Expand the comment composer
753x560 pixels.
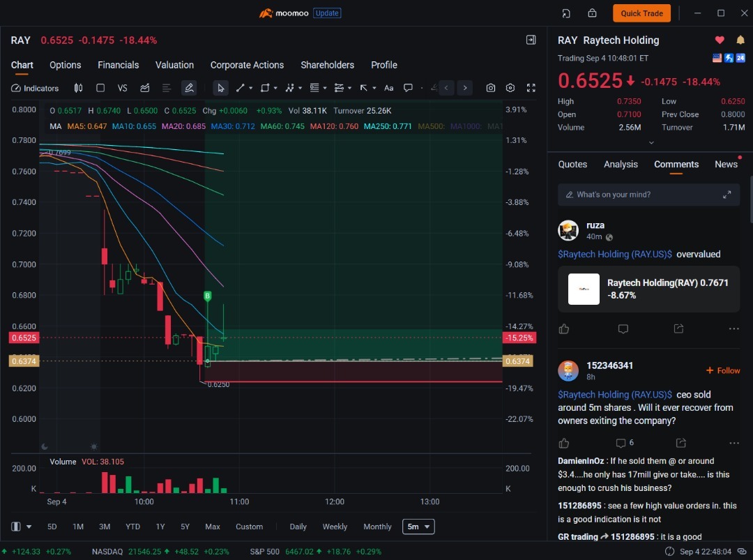pos(727,195)
